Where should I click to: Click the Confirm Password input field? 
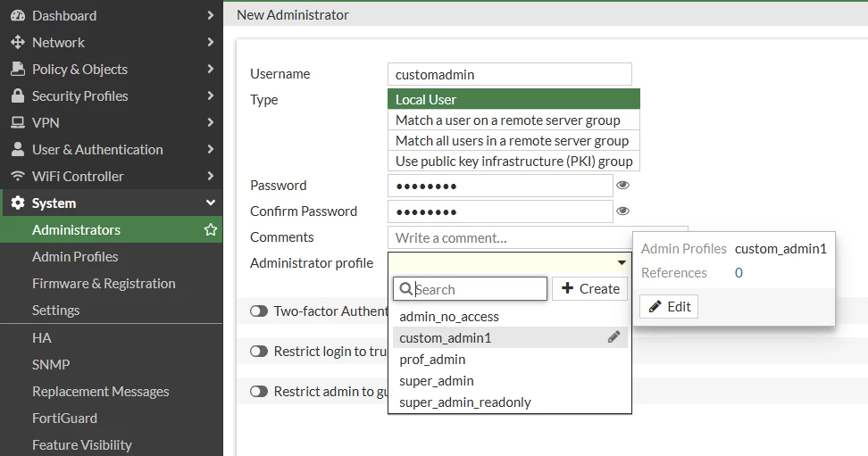point(500,211)
